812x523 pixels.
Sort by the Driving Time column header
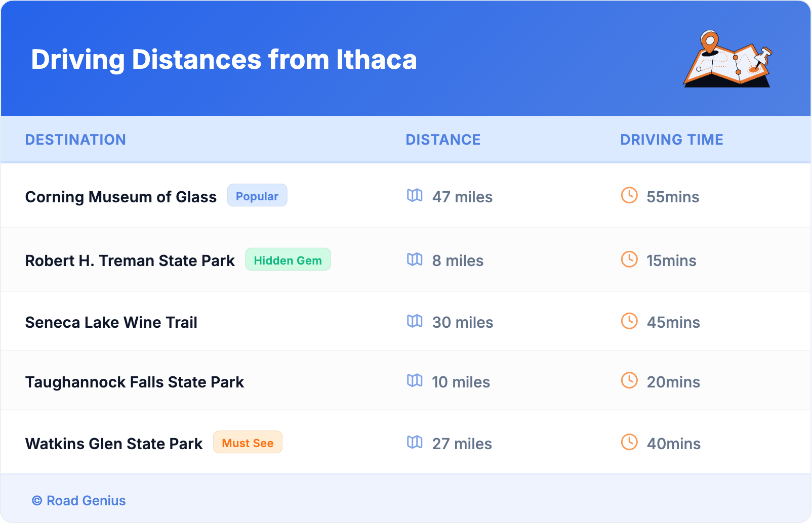pos(671,140)
